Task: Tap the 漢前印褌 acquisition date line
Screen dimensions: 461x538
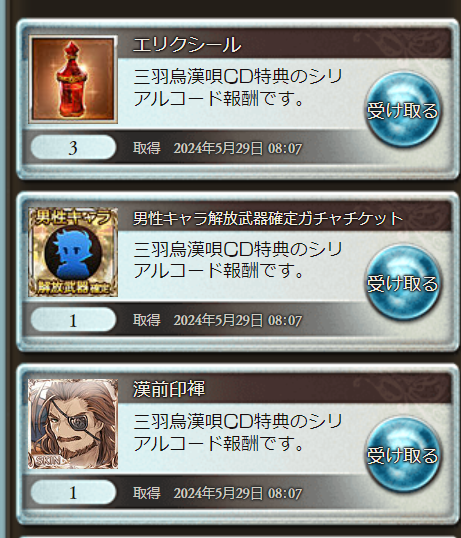Action: click(x=218, y=493)
